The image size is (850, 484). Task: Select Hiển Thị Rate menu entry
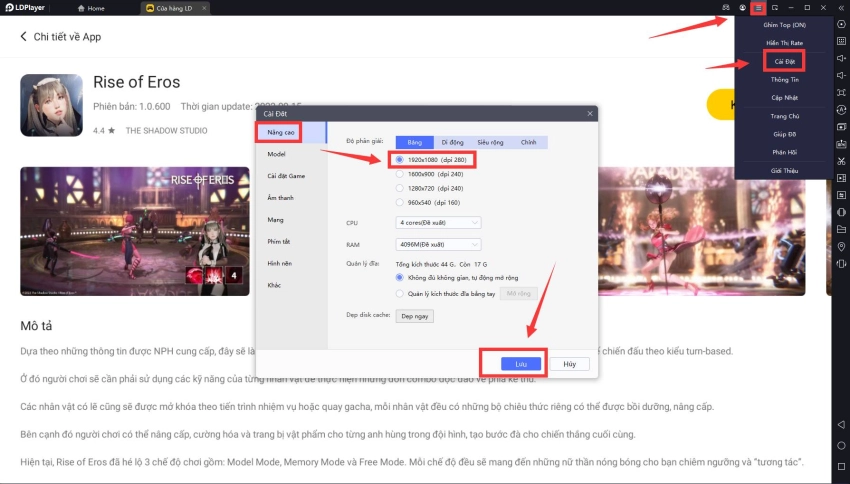pos(784,43)
